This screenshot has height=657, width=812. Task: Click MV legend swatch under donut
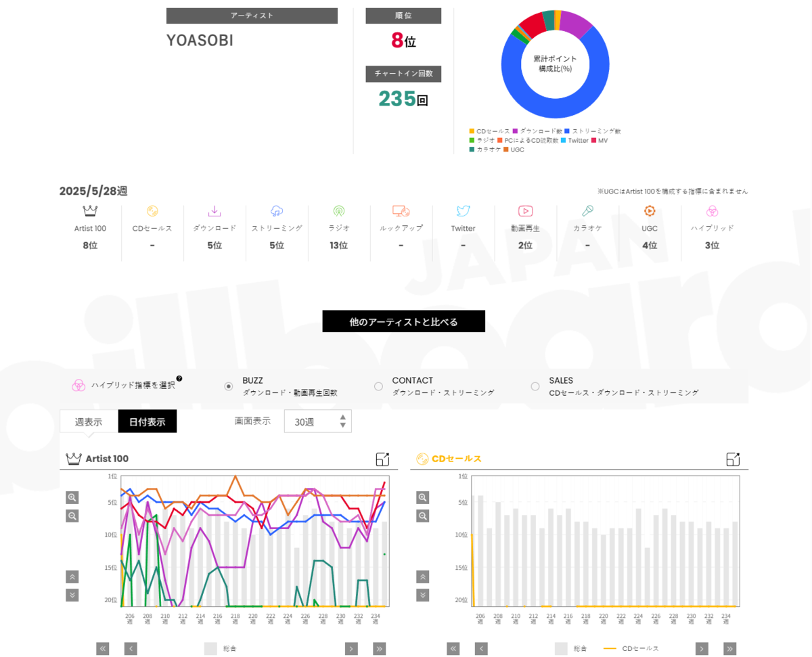click(x=594, y=141)
